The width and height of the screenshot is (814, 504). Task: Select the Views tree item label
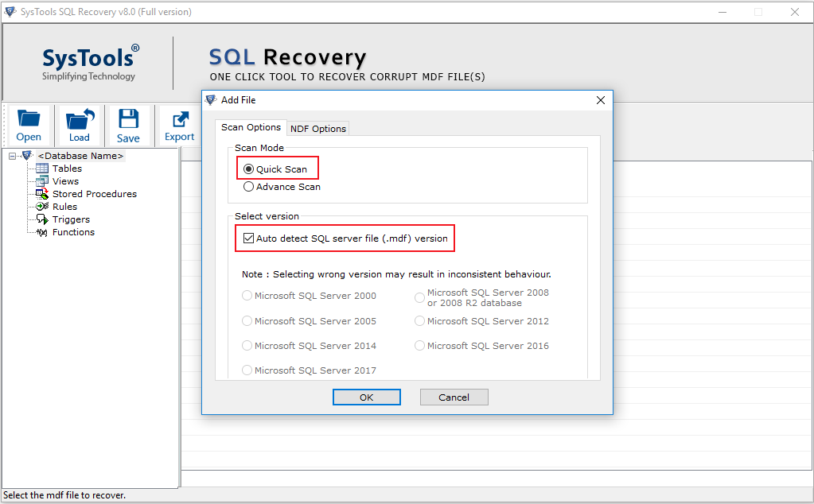pyautogui.click(x=65, y=181)
